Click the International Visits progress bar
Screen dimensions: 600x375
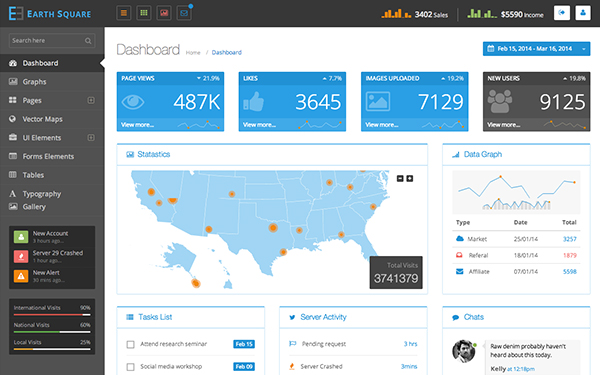(x=52, y=315)
